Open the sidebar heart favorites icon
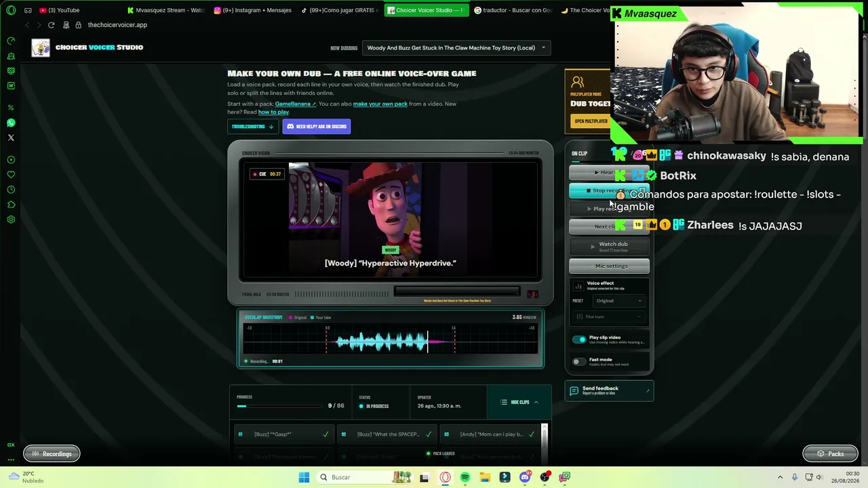Viewport: 868px width, 488px height. (11, 175)
